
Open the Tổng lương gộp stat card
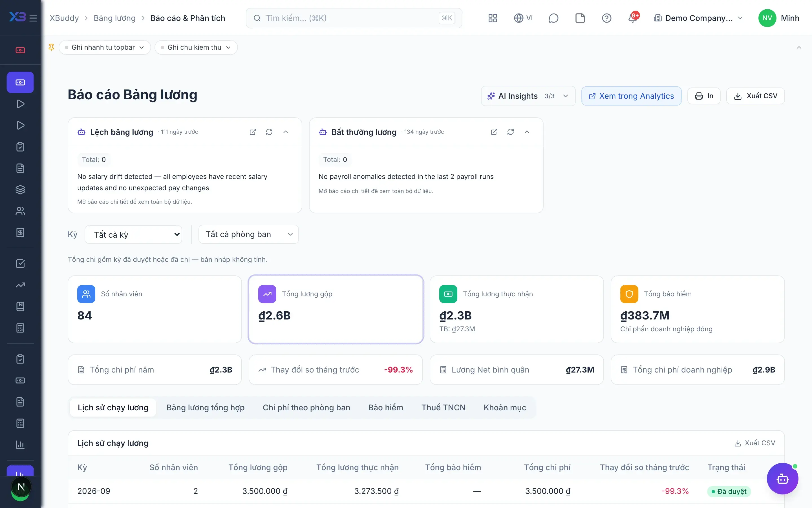coord(336,309)
